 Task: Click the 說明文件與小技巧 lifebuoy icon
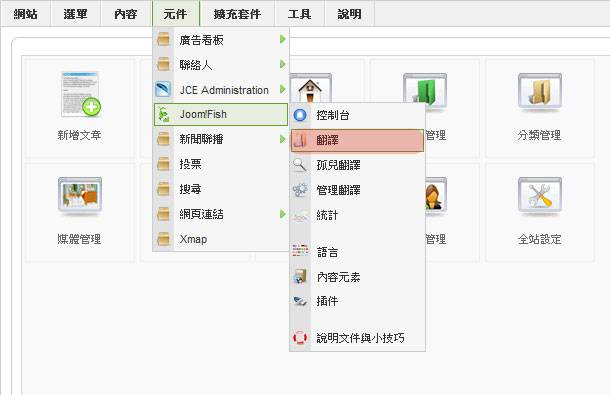pyautogui.click(x=300, y=337)
